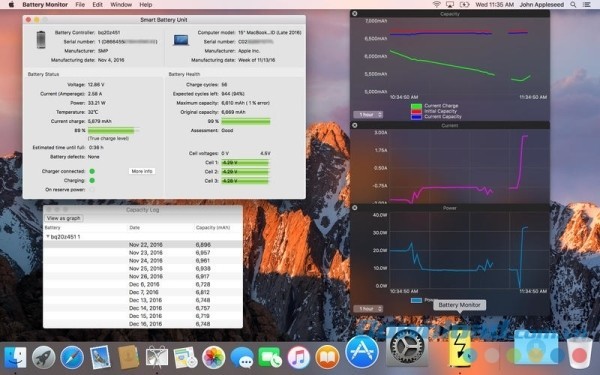
Task: Select the Nov 24, 2016 log row
Action: [143, 260]
